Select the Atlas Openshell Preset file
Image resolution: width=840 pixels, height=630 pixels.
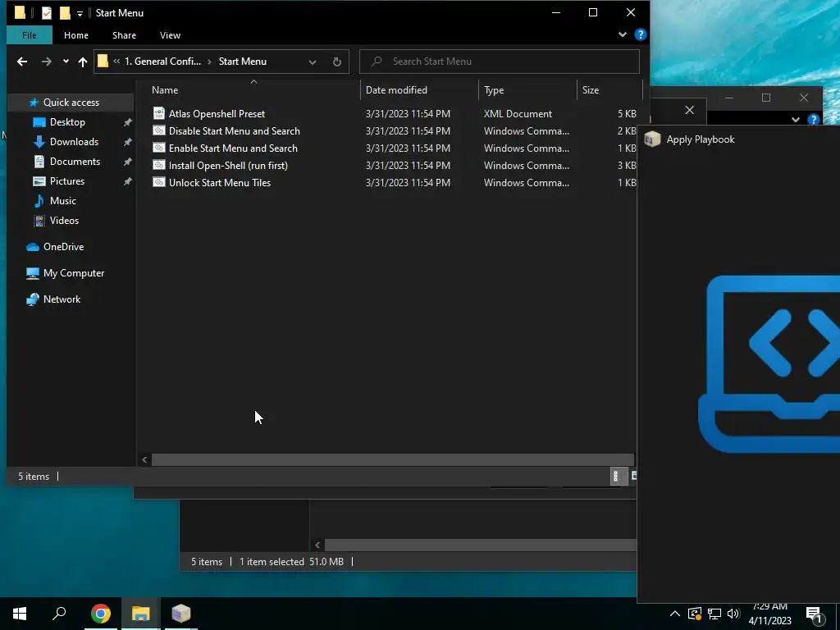pyautogui.click(x=217, y=113)
